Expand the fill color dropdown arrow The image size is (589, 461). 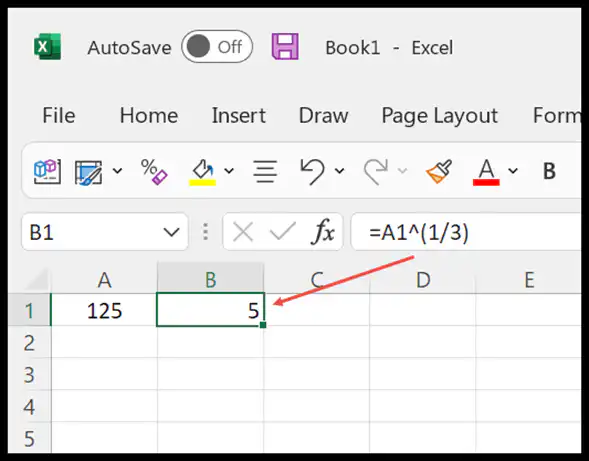tap(229, 171)
